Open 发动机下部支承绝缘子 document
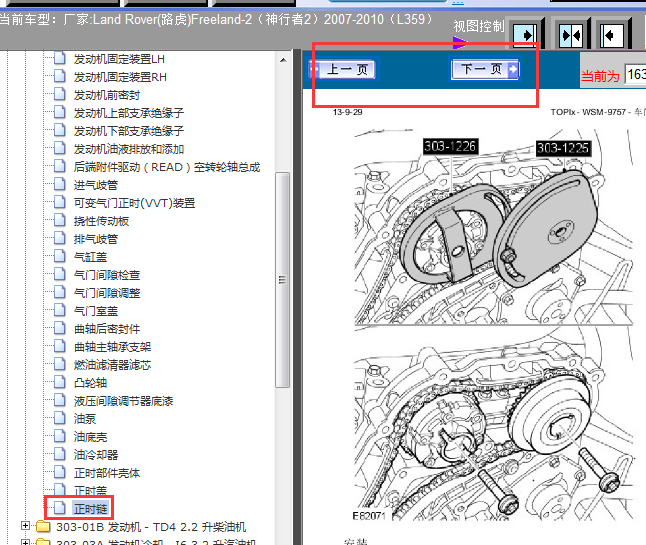The height and width of the screenshot is (545, 646). point(129,131)
